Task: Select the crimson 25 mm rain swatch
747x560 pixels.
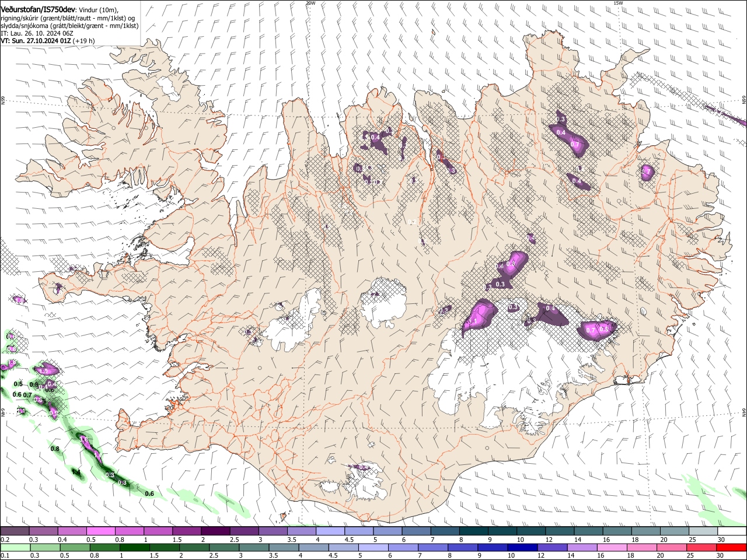Action: [701, 547]
